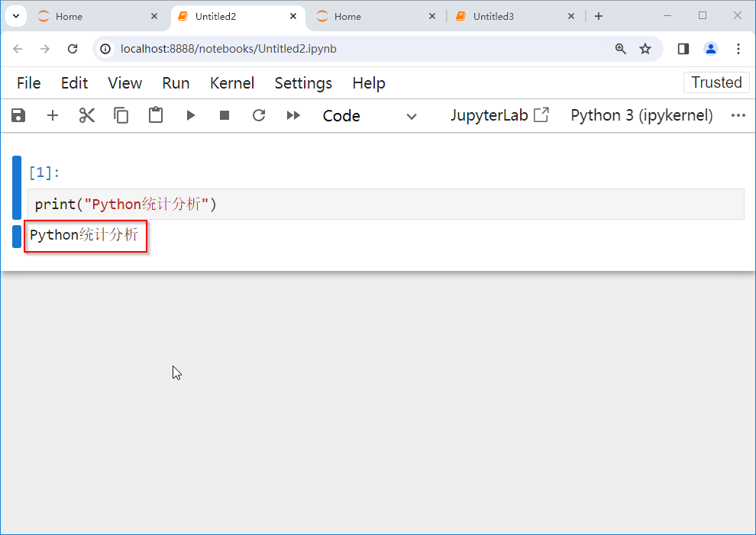Bookmark the page with the star icon

[645, 48]
